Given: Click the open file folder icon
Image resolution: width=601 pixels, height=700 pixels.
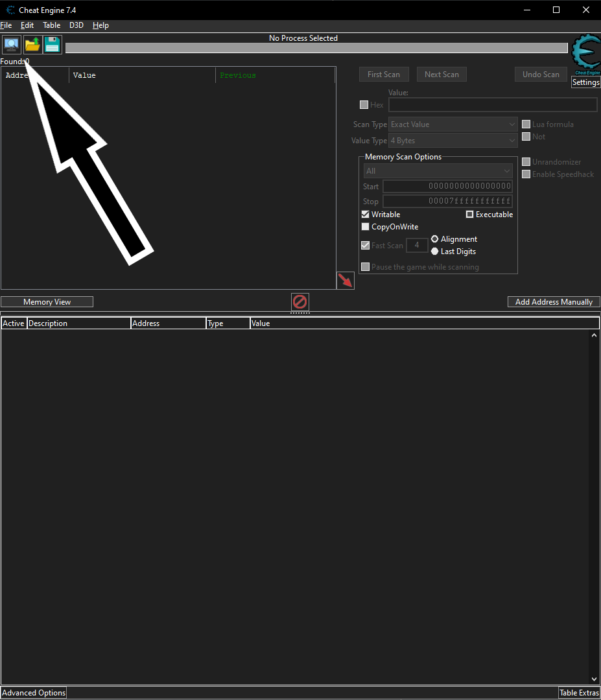Looking at the screenshot, I should click(x=32, y=45).
